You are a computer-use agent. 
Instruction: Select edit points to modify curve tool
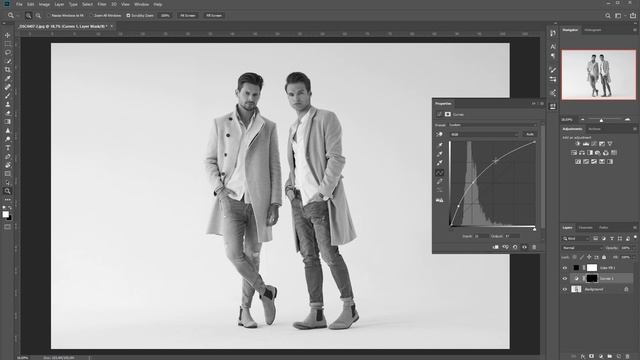coord(440,173)
